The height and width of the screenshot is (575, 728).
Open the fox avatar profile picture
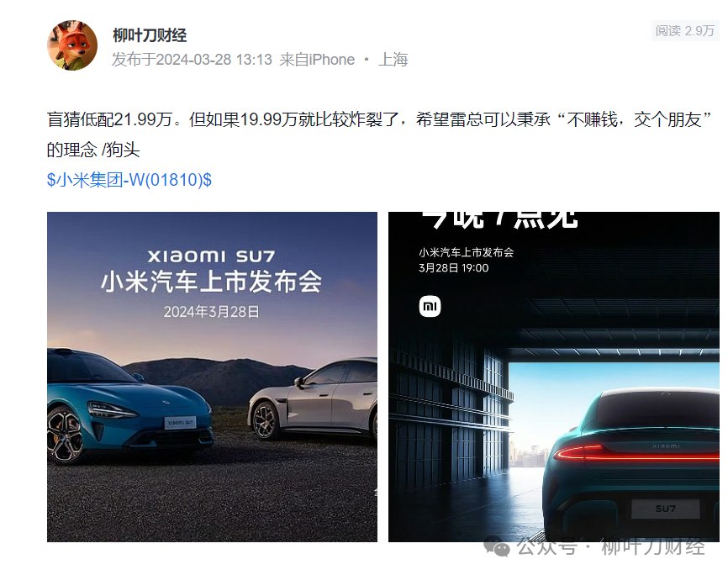[x=72, y=45]
